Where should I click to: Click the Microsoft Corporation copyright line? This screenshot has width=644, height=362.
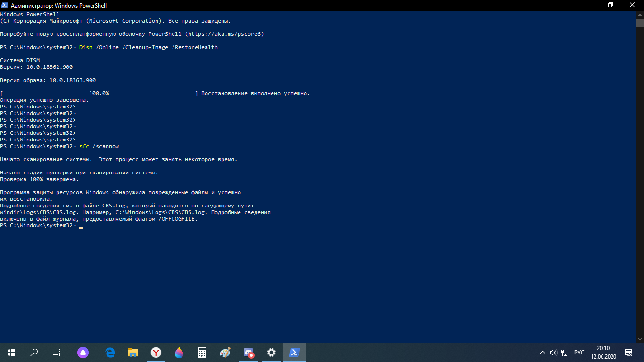(x=116, y=21)
